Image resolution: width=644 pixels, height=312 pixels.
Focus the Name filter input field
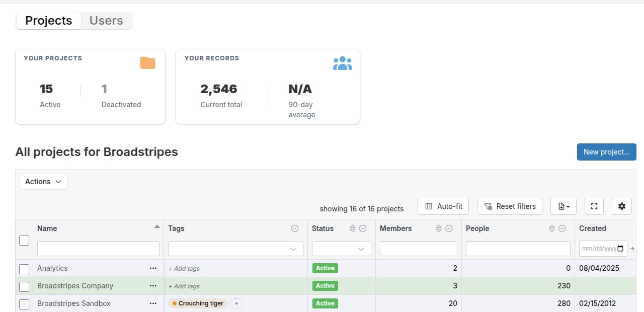98,249
